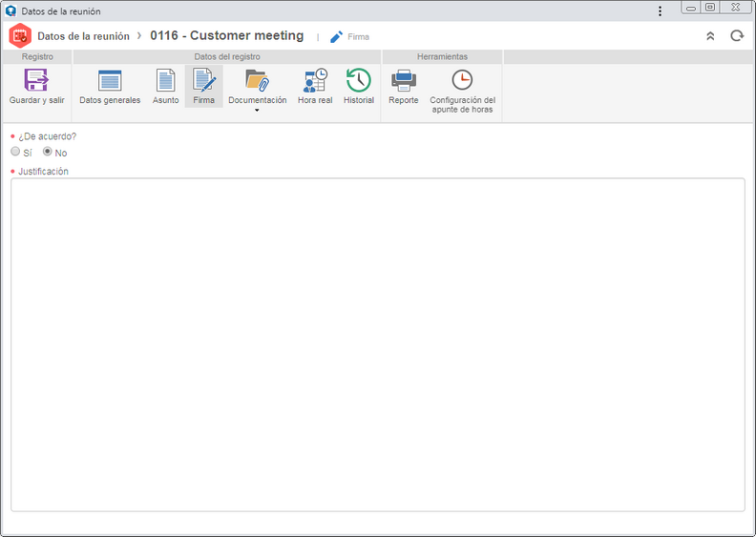The image size is (756, 537).
Task: Open the Documentación folder icon
Action: [257, 80]
